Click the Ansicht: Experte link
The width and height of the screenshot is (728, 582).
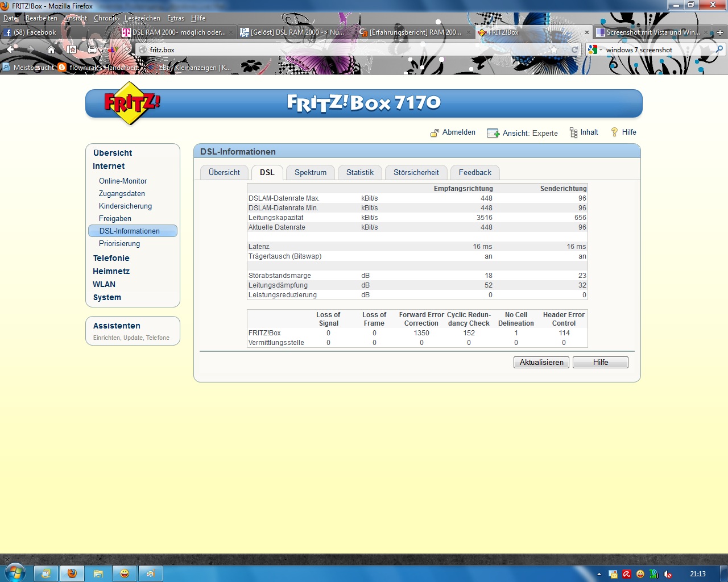[530, 133]
